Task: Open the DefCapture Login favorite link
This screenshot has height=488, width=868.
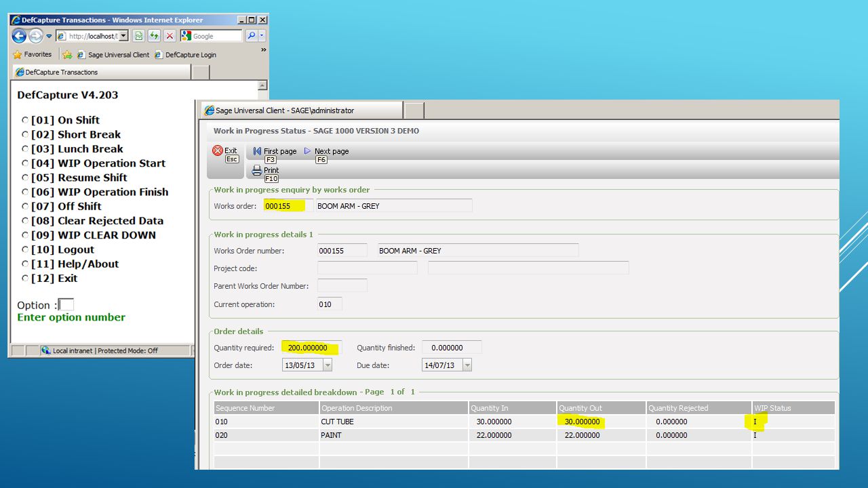Action: (x=185, y=55)
